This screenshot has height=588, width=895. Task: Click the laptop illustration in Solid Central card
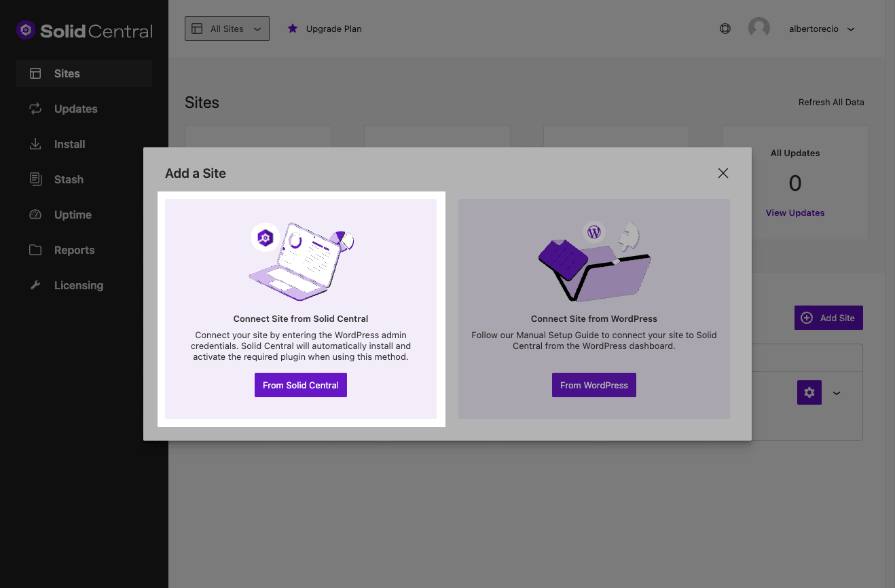click(x=302, y=261)
